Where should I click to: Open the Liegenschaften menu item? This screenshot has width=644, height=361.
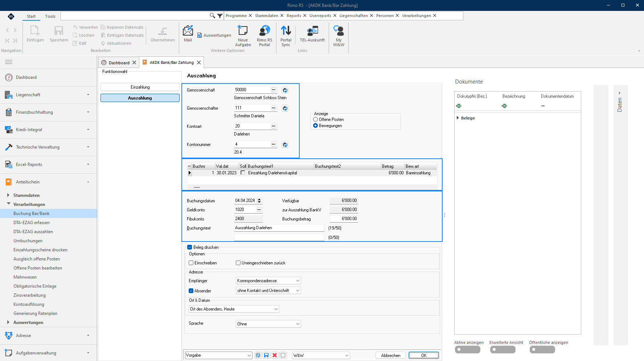[x=354, y=16]
